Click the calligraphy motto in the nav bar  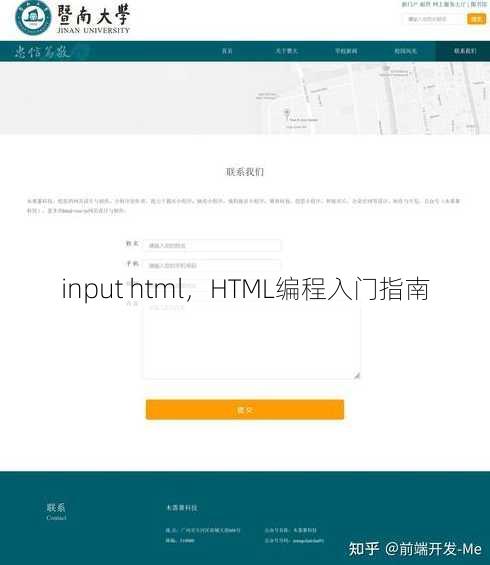click(x=43, y=52)
